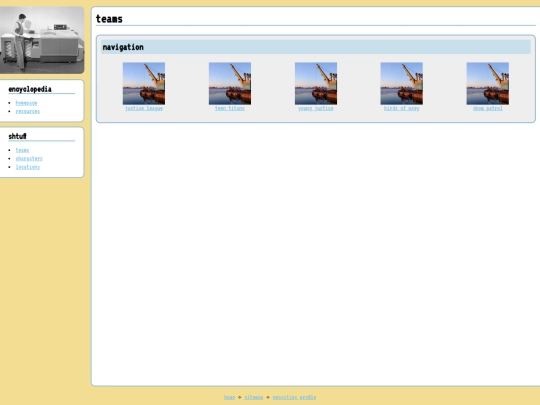Open locations link in shtuff sidebar
This screenshot has height=405, width=540.
click(28, 167)
